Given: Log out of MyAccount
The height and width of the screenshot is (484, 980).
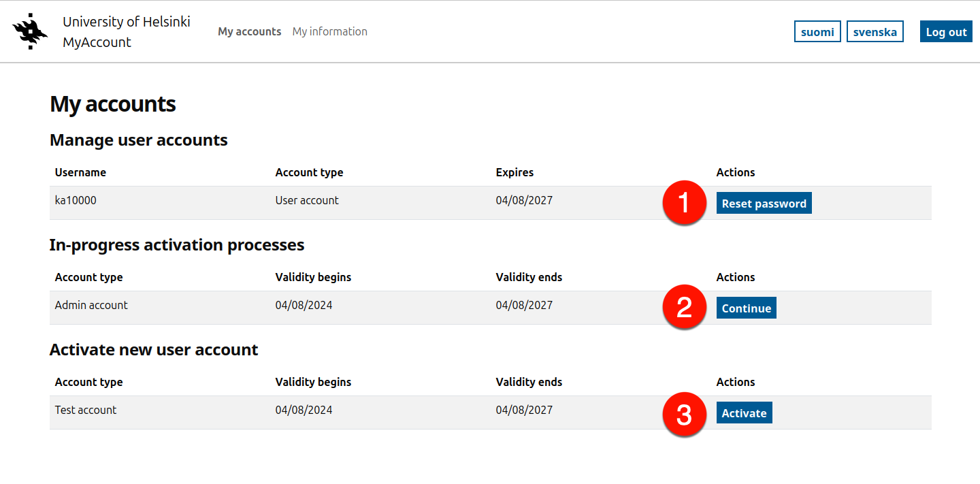Looking at the screenshot, I should (946, 32).
